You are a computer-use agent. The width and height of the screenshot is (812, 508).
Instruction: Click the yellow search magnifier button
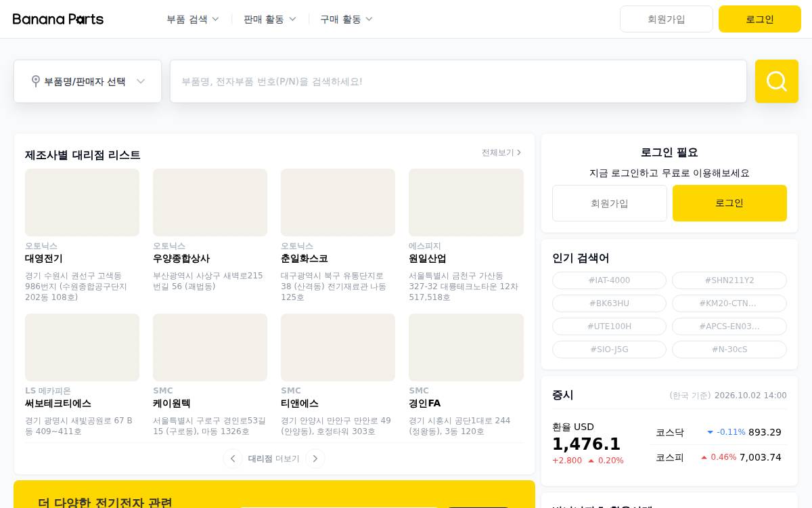(777, 81)
